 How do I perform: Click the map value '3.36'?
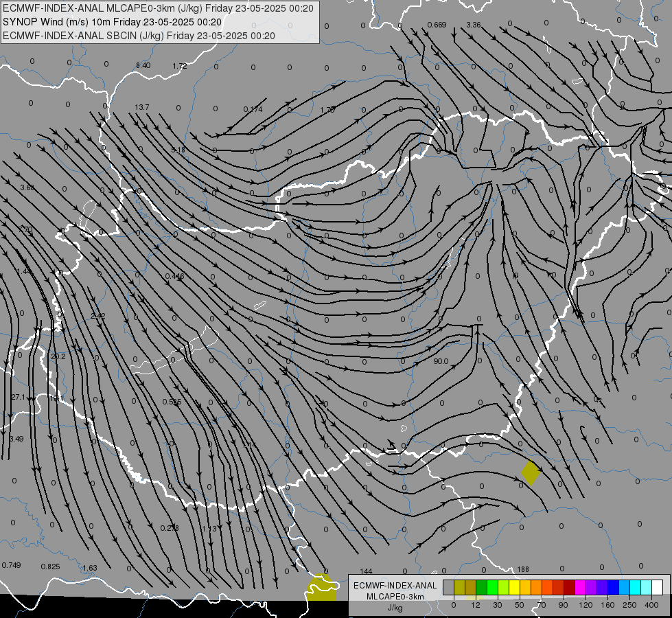point(474,25)
